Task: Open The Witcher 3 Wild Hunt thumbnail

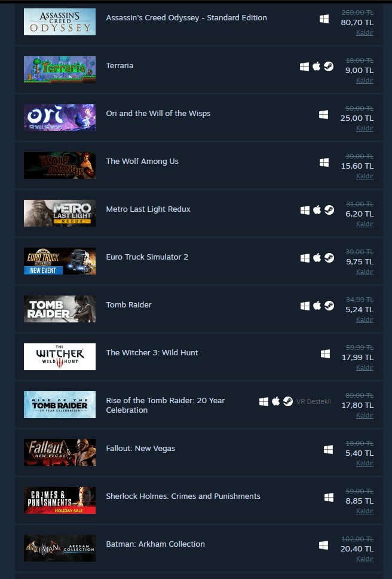Action: point(60,356)
